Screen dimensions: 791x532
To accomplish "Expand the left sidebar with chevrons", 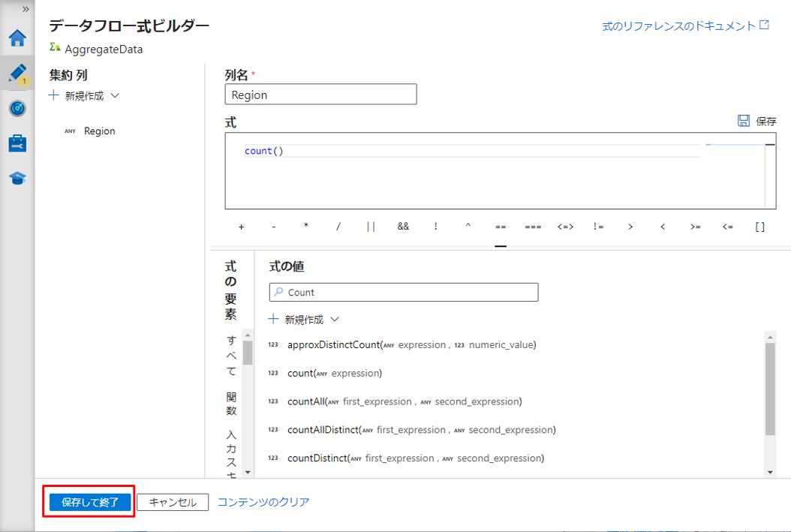I will point(26,9).
